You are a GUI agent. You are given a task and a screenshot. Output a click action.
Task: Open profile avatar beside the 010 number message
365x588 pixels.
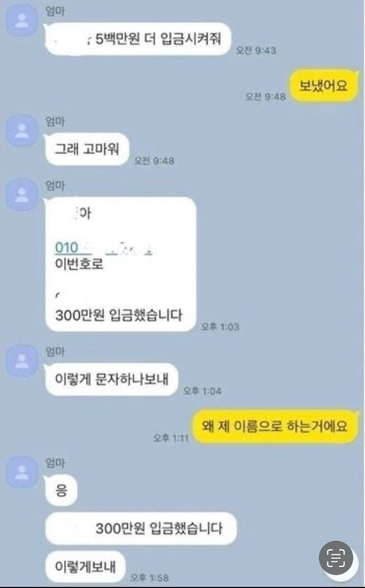(22, 195)
